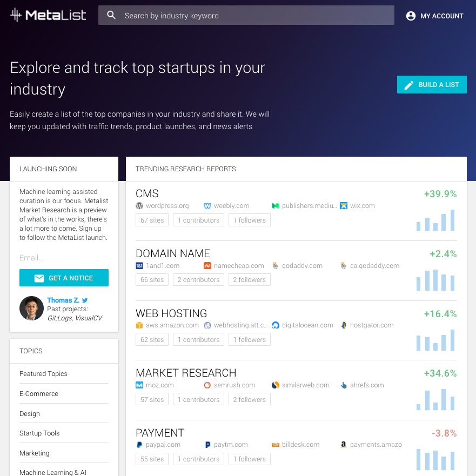
Task: Follow the aws.amazon.com link in Web Hosting
Action: tap(172, 325)
